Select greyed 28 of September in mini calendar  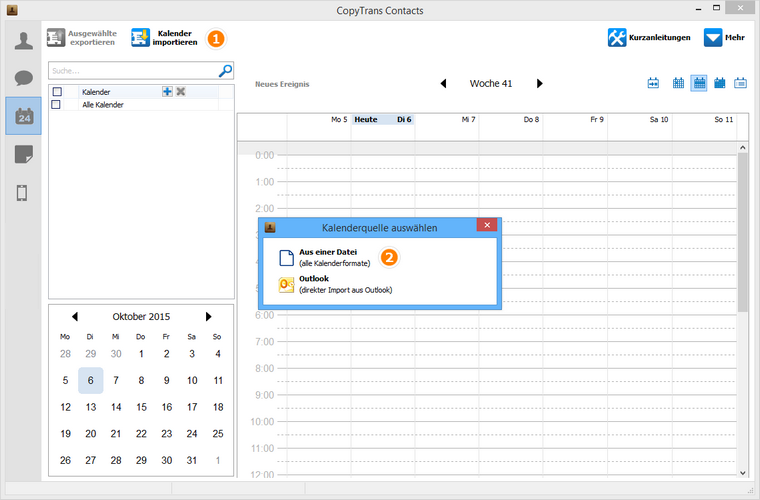[x=65, y=354]
